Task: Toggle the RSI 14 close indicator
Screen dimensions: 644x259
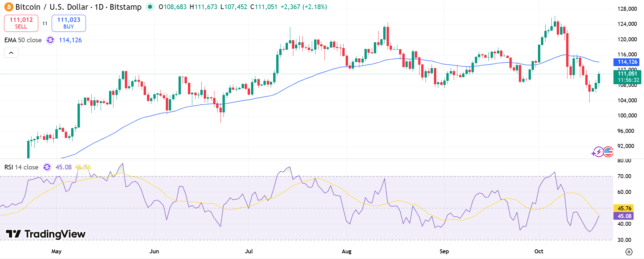Action: click(x=21, y=167)
